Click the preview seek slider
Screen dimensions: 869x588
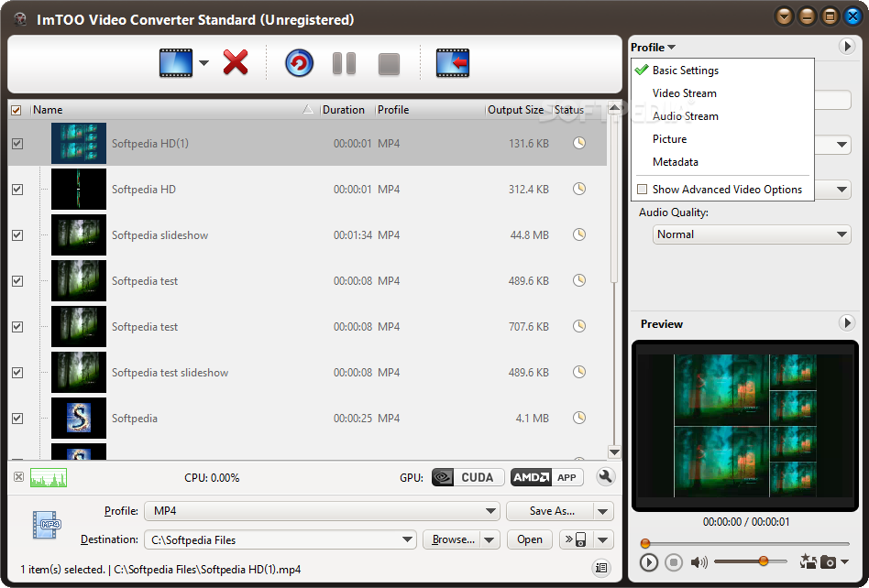[x=746, y=544]
